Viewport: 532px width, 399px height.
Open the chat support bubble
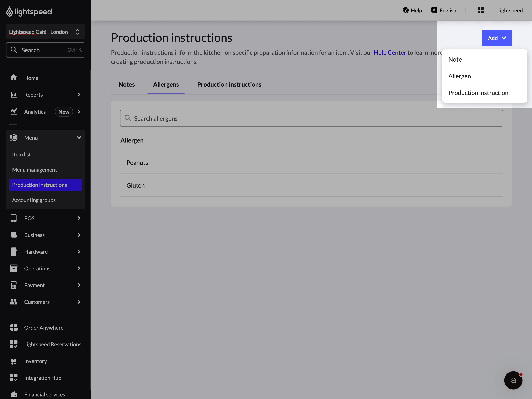[x=513, y=380]
